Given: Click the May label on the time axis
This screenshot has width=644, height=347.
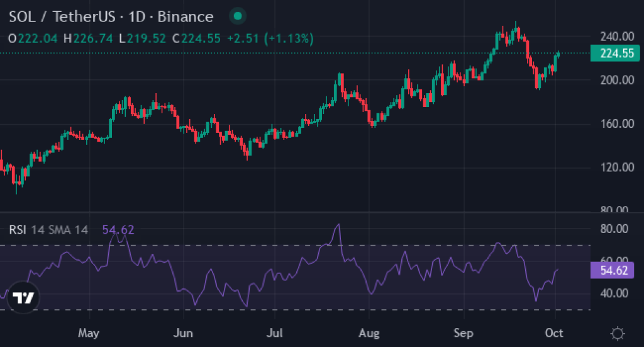Looking at the screenshot, I should click(x=89, y=333).
